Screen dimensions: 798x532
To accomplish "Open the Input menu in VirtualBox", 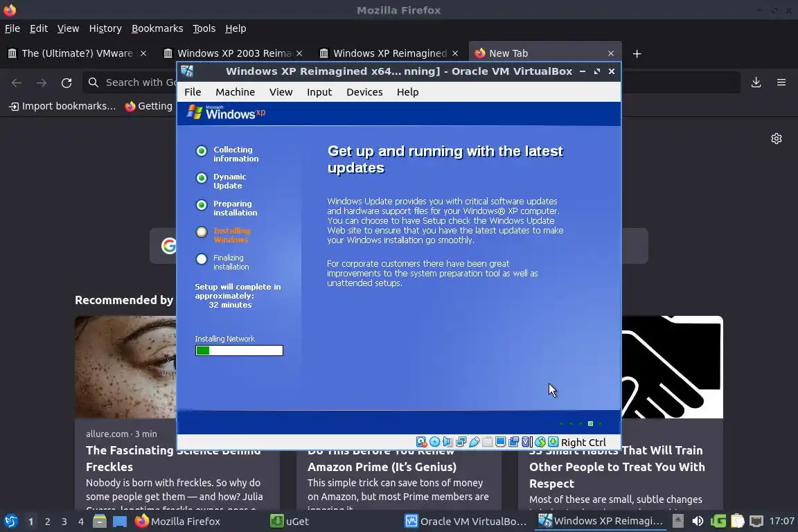I will coord(319,92).
